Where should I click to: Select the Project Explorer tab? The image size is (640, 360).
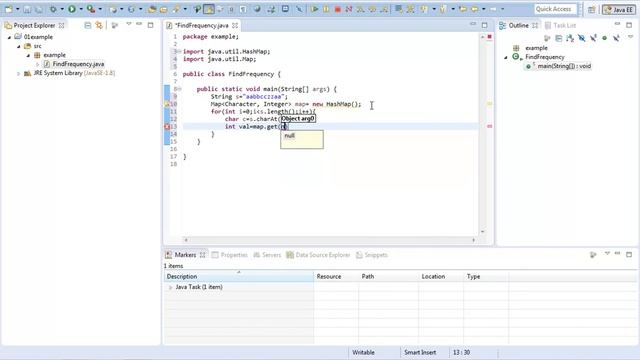click(34, 25)
